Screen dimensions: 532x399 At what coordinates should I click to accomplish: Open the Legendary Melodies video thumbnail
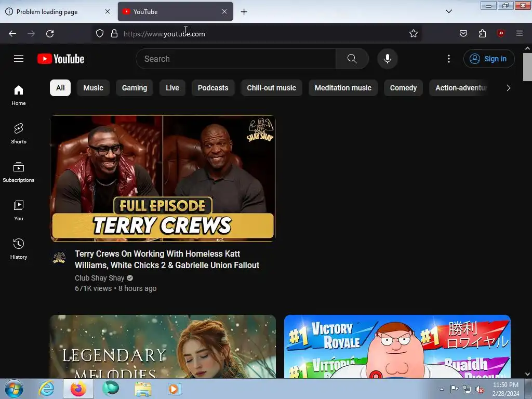(x=163, y=347)
